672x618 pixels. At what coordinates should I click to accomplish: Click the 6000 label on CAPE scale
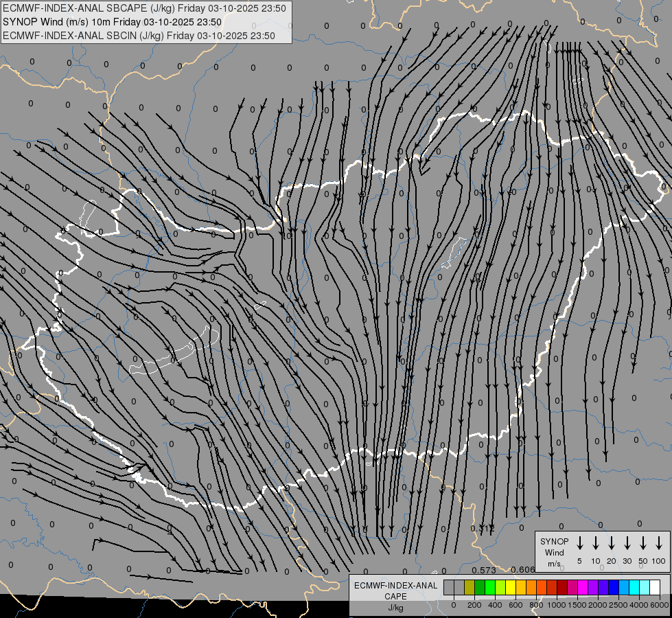[660, 605]
